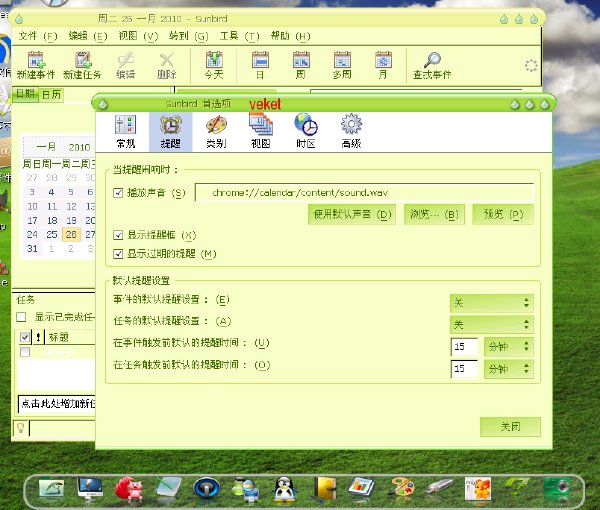The width and height of the screenshot is (600, 510).
Task: Click the 点击此处增加新任务 input field
Action: click(x=57, y=404)
